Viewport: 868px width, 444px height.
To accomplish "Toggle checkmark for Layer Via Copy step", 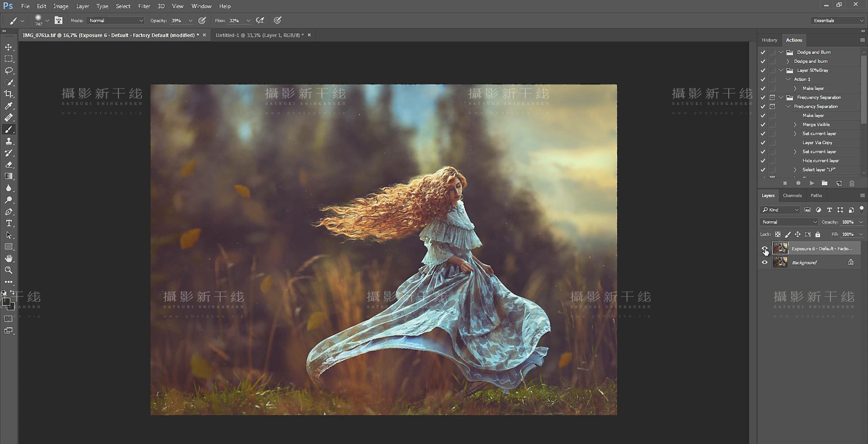I will (763, 143).
